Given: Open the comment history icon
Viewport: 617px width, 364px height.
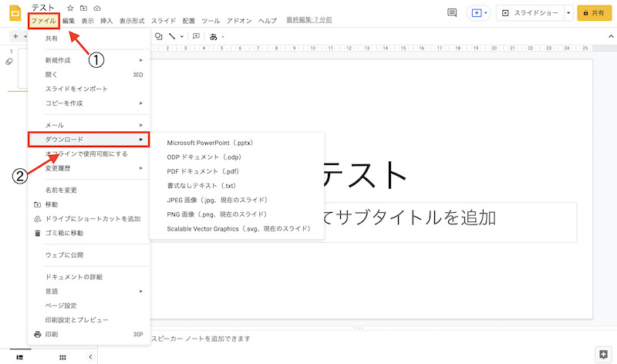Looking at the screenshot, I should (x=452, y=13).
